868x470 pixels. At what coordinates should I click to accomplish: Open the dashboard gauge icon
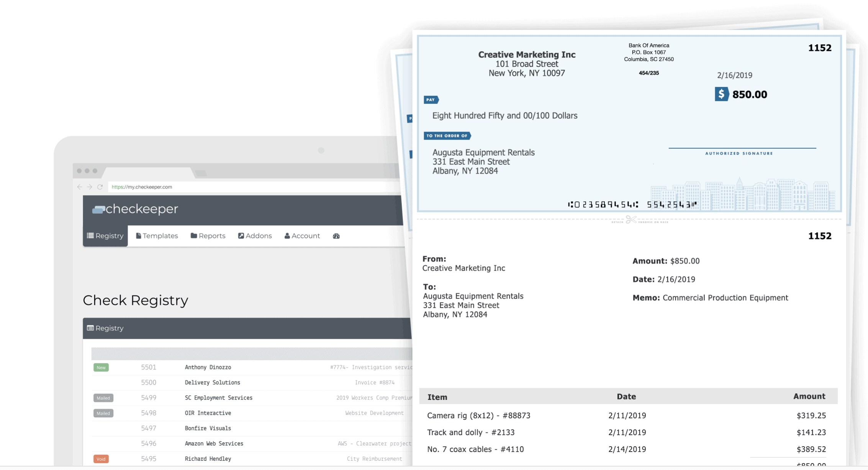pyautogui.click(x=336, y=236)
